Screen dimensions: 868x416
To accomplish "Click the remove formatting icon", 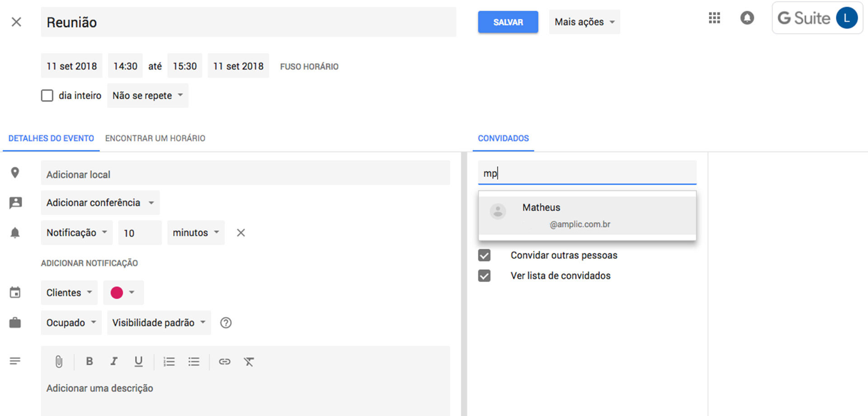I will [x=249, y=361].
